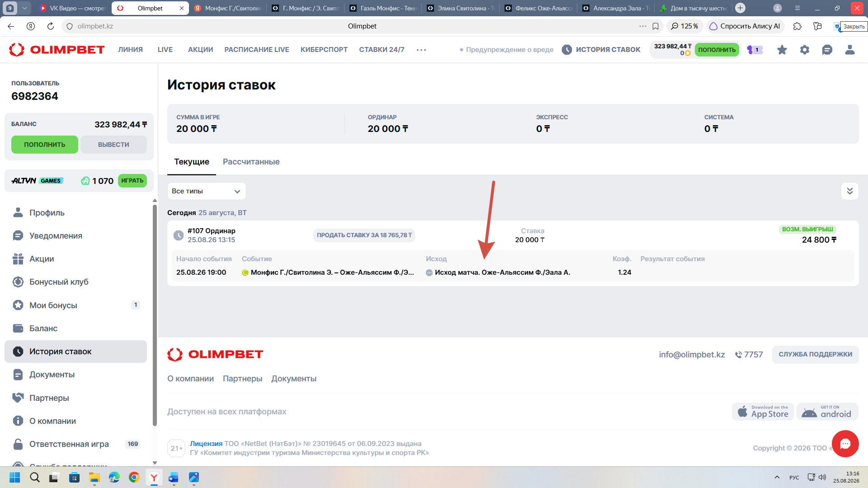The width and height of the screenshot is (868, 488).
Task: Open Windows taskbar search
Action: point(34,477)
